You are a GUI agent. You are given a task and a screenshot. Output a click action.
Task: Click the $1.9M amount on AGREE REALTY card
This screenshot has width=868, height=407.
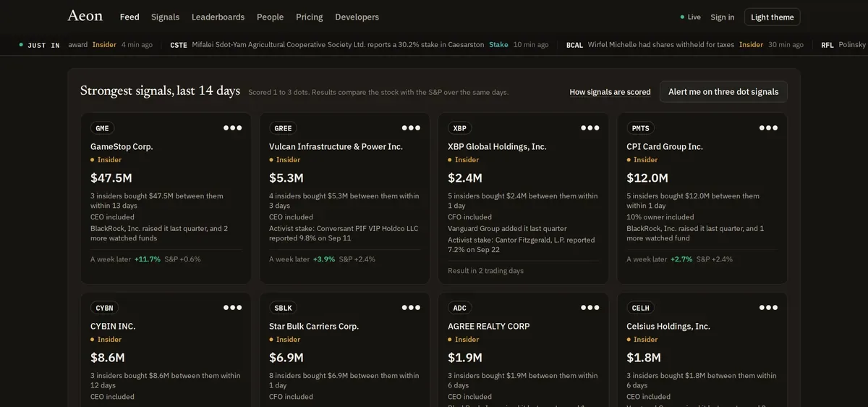(x=465, y=357)
